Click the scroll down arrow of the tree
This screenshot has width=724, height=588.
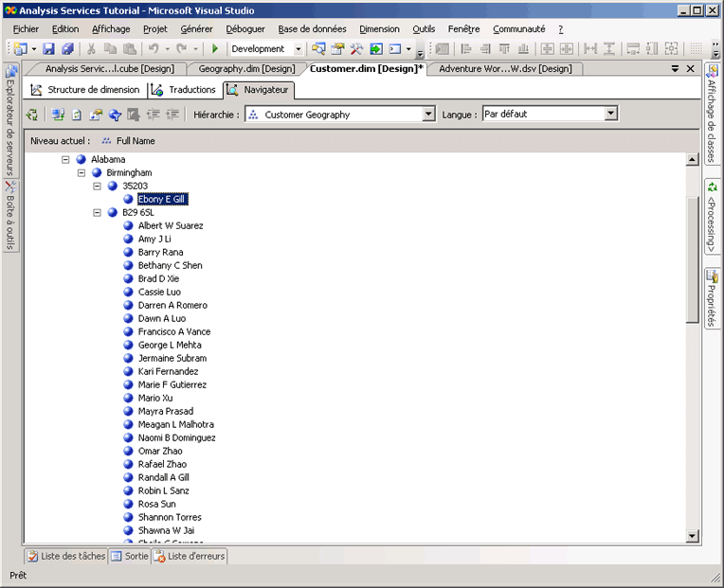coord(692,536)
